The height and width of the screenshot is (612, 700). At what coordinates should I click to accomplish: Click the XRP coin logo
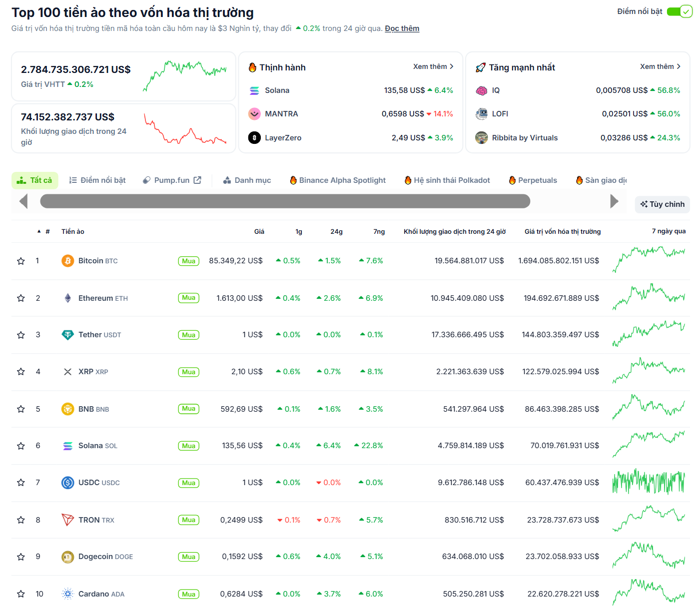67,372
